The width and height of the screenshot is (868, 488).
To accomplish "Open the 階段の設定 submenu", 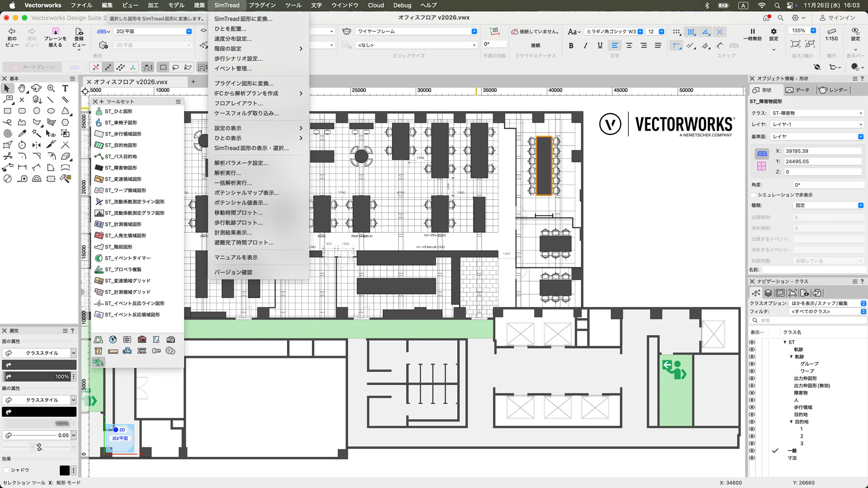I will [258, 49].
